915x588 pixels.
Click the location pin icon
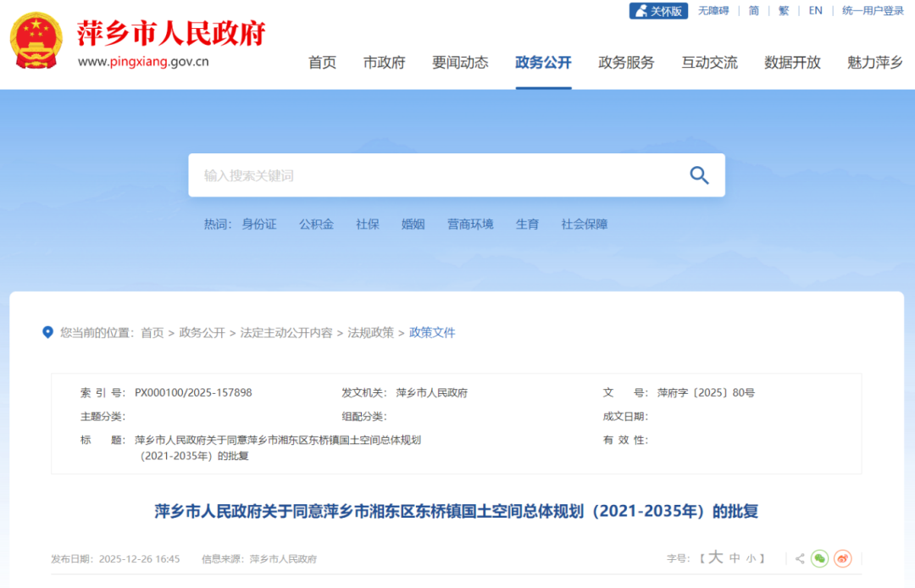pyautogui.click(x=47, y=332)
